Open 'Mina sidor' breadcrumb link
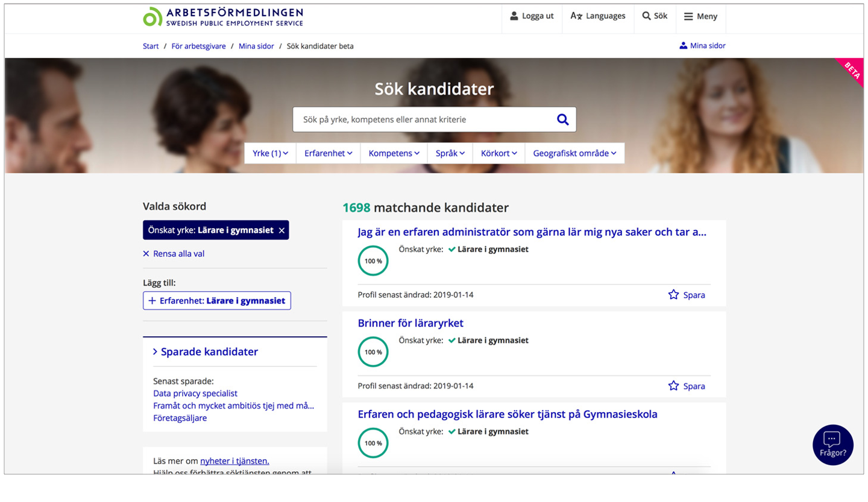This screenshot has width=868, height=502. coord(256,46)
